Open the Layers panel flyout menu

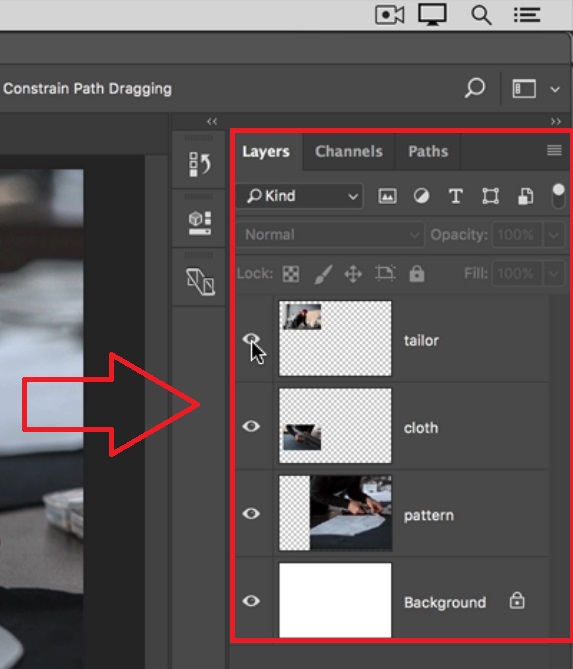pos(554,150)
